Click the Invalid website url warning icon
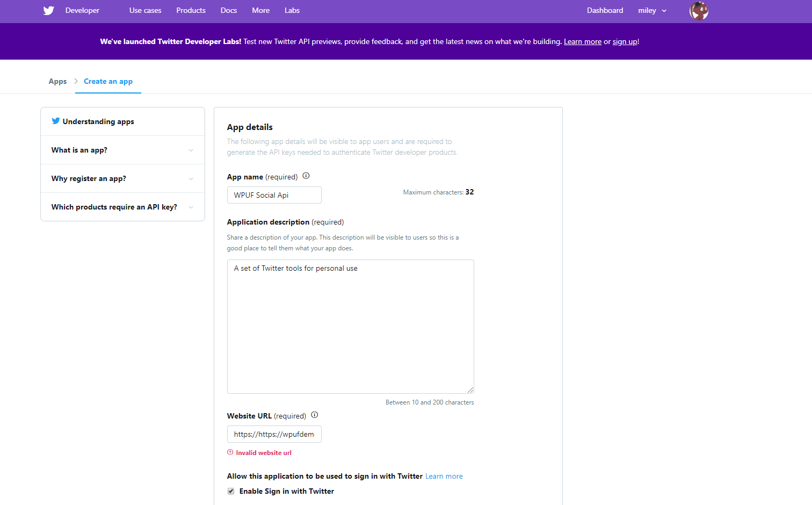The width and height of the screenshot is (812, 505). click(x=230, y=452)
